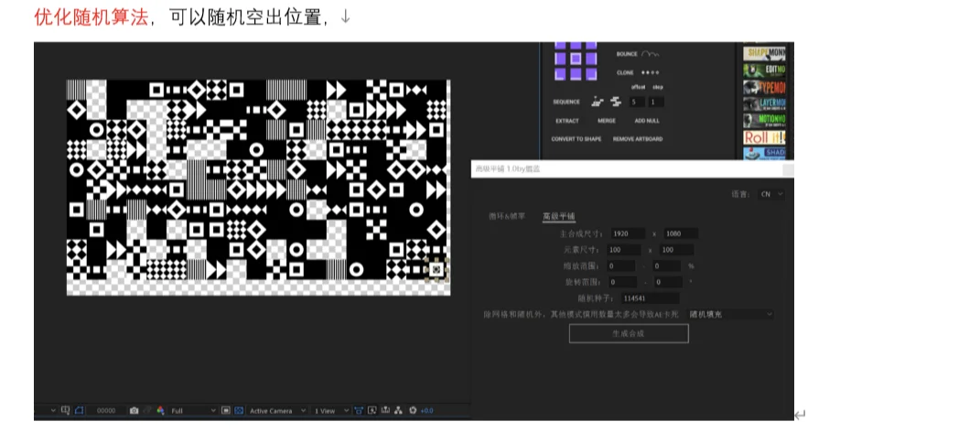
Task: Click the second SEQUENCE stagger icon
Action: (x=616, y=102)
